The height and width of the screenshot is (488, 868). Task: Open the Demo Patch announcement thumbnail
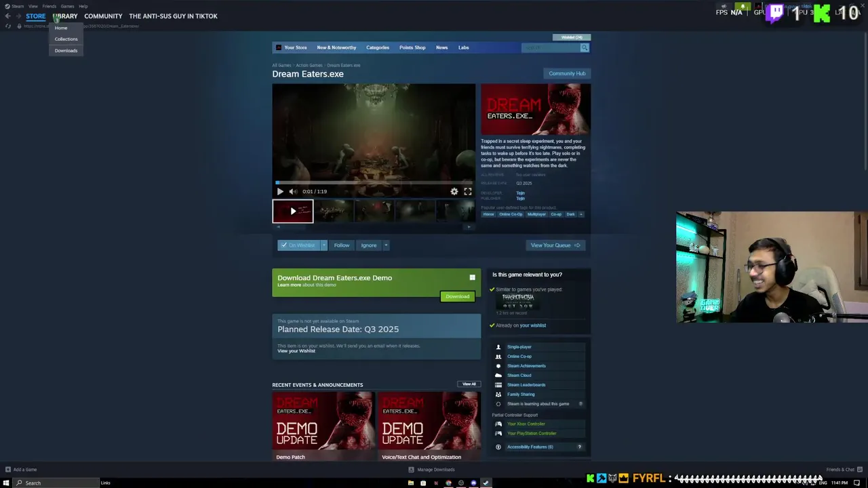coord(323,421)
